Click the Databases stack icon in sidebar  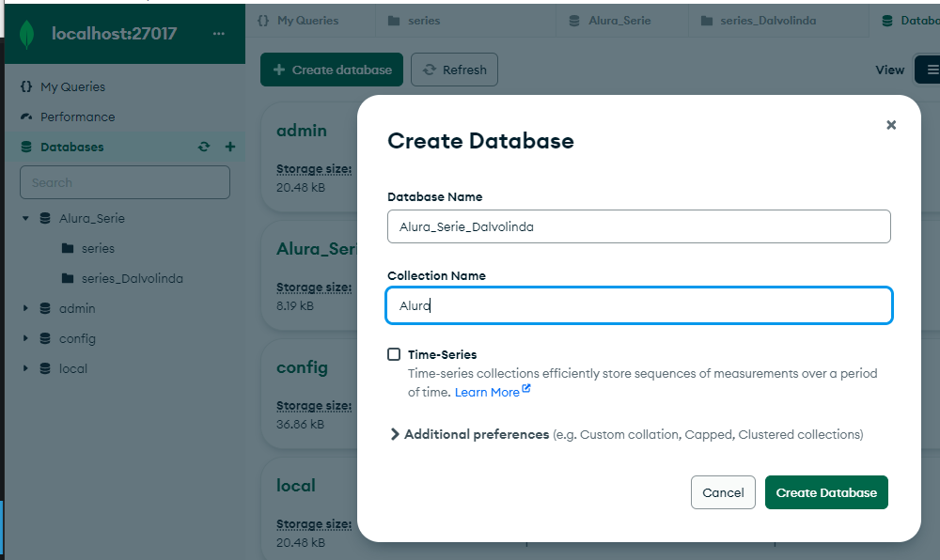[25, 147]
